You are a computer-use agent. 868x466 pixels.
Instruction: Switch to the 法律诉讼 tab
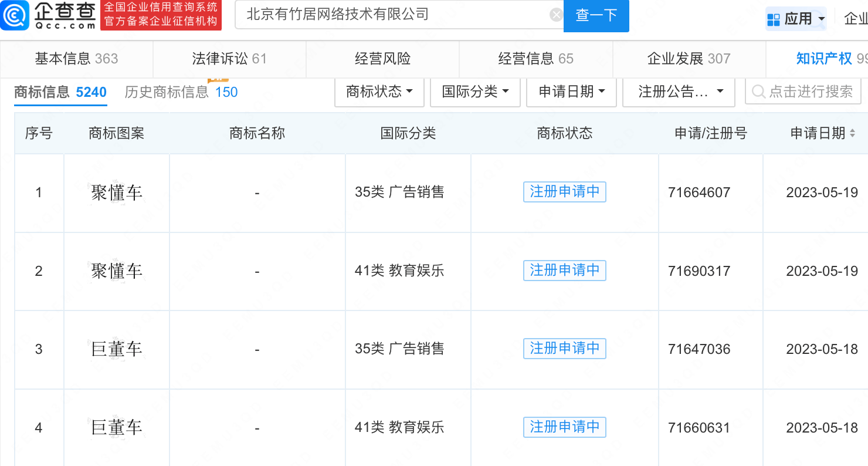click(229, 59)
